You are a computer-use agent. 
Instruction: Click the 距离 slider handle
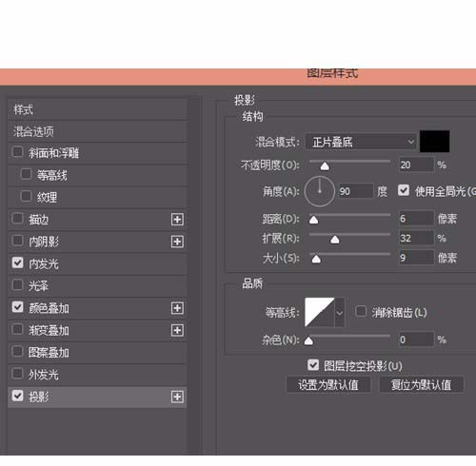(x=313, y=220)
